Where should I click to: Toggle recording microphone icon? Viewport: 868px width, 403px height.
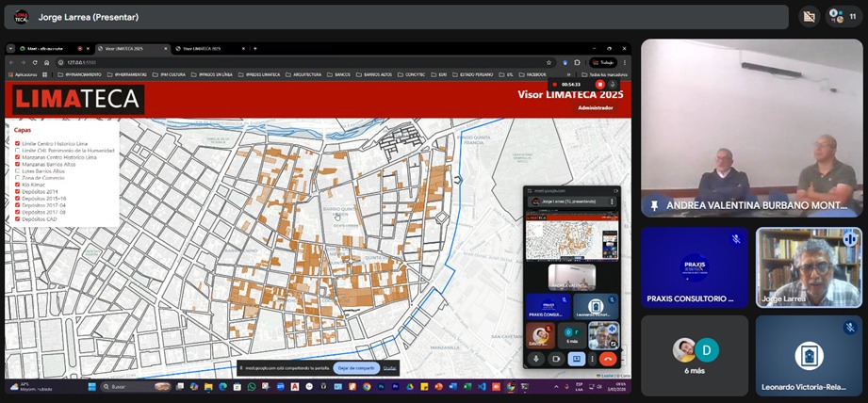click(x=613, y=85)
